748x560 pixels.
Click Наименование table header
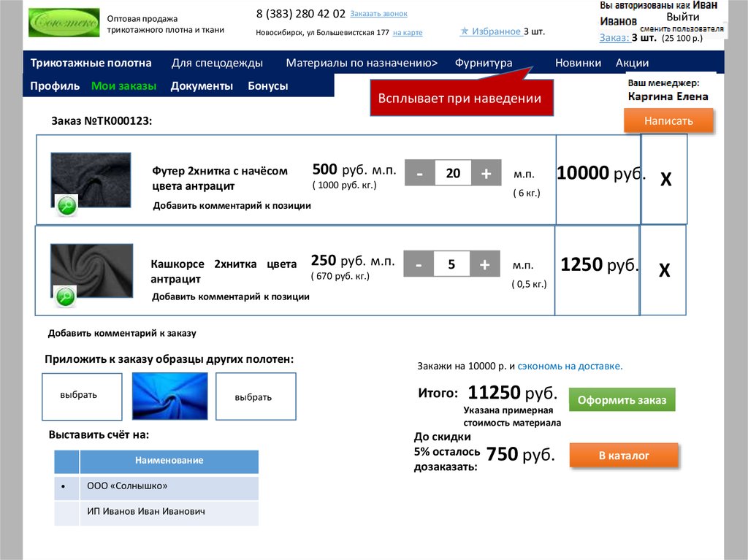169,461
